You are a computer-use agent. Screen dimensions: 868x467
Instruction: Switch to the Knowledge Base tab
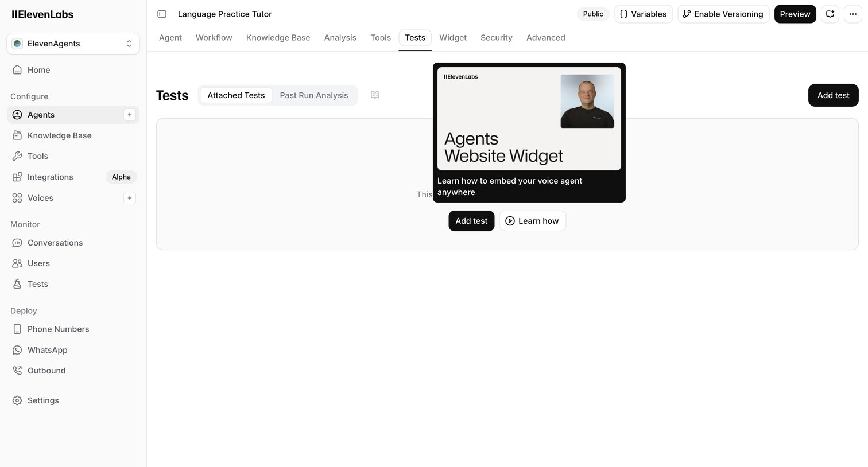pyautogui.click(x=278, y=38)
